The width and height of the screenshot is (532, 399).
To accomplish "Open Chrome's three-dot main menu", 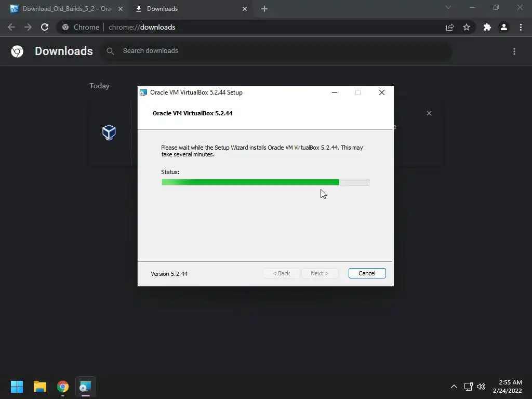I will point(521,27).
